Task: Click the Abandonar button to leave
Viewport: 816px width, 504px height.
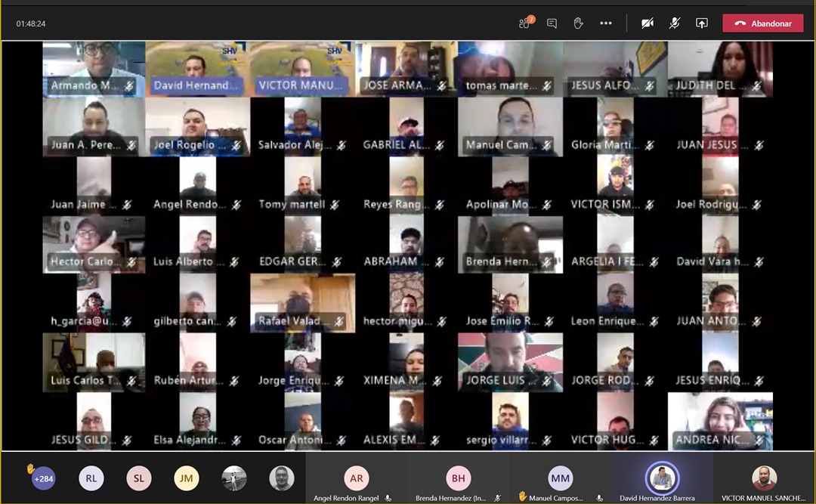Action: (x=762, y=23)
